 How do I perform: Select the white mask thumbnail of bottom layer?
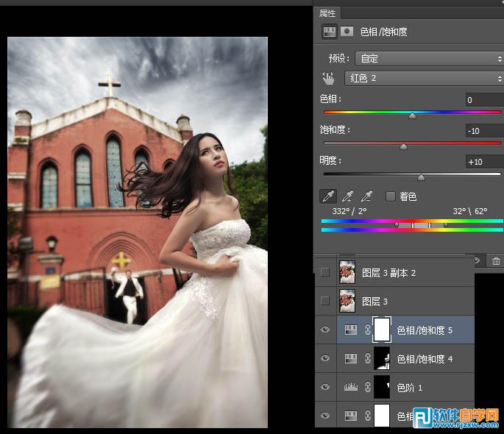coord(382,416)
